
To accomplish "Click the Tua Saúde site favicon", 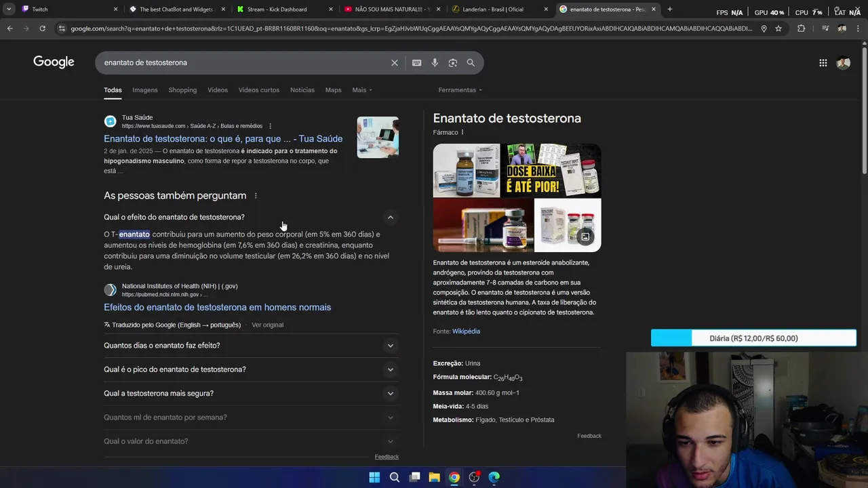I will (x=110, y=121).
